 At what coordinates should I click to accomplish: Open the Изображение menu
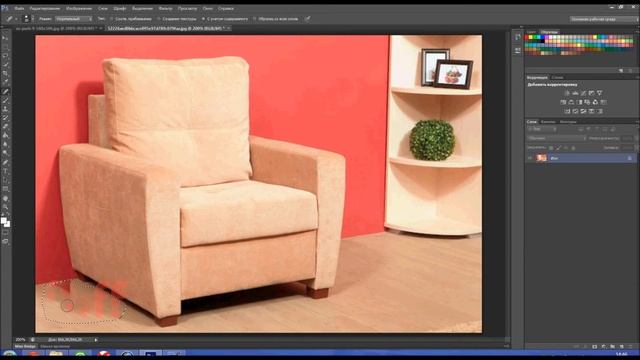(79, 8)
